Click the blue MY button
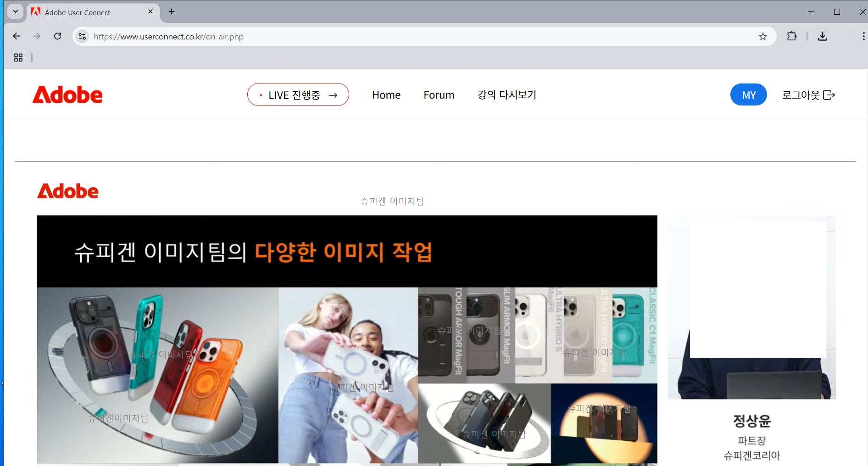868x466 pixels. (749, 94)
